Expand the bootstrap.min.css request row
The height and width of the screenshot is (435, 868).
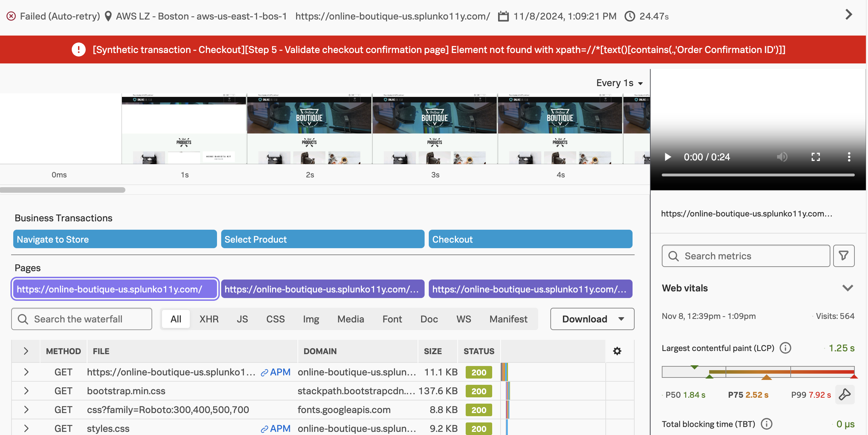26,391
